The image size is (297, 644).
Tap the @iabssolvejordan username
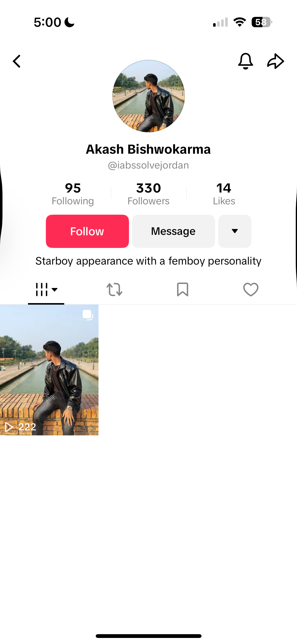pyautogui.click(x=148, y=165)
